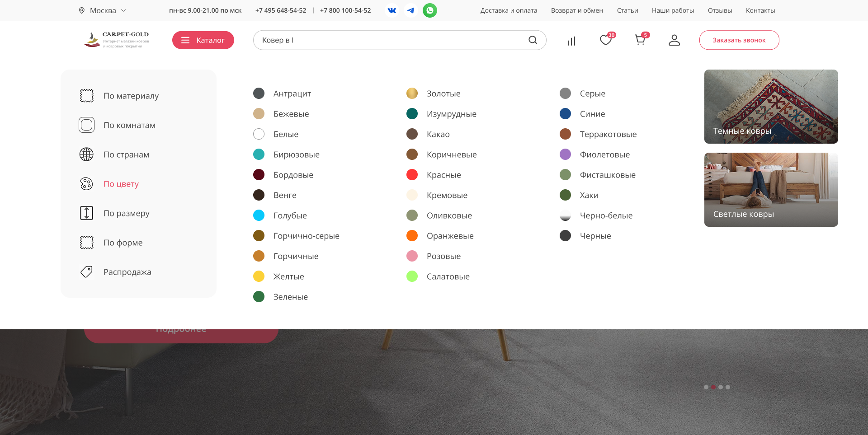Expand the Москва city selector
868x435 pixels.
tap(103, 10)
